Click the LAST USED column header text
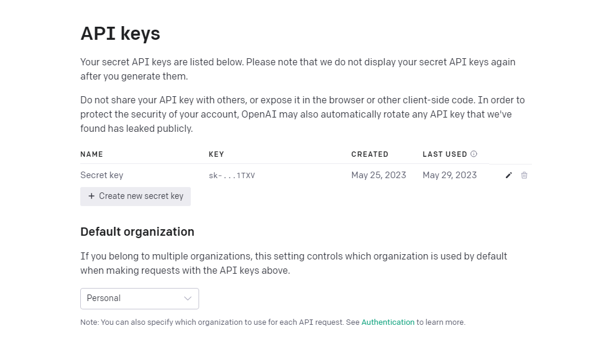The image size is (595, 364). point(445,154)
